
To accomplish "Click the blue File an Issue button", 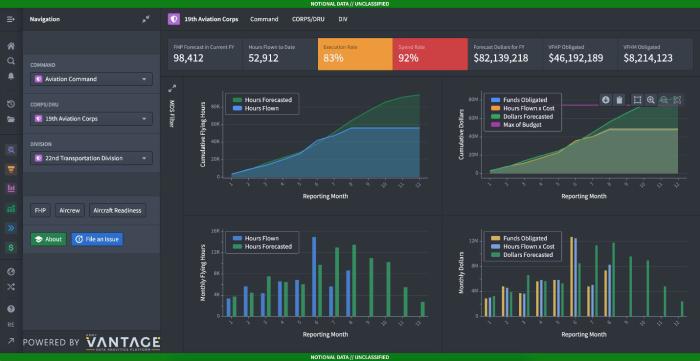I will (97, 239).
